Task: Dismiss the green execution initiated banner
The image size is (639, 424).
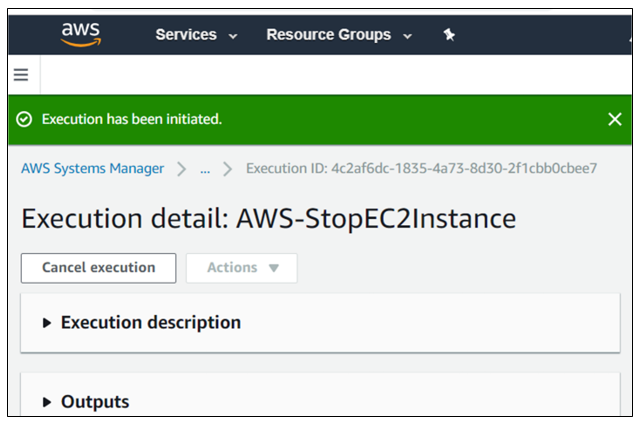Action: pyautogui.click(x=615, y=119)
